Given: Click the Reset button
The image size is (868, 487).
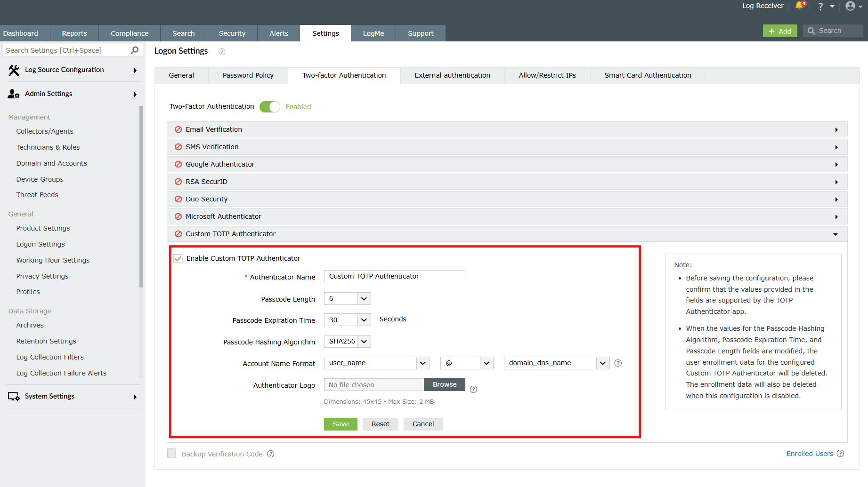Looking at the screenshot, I should tap(381, 424).
